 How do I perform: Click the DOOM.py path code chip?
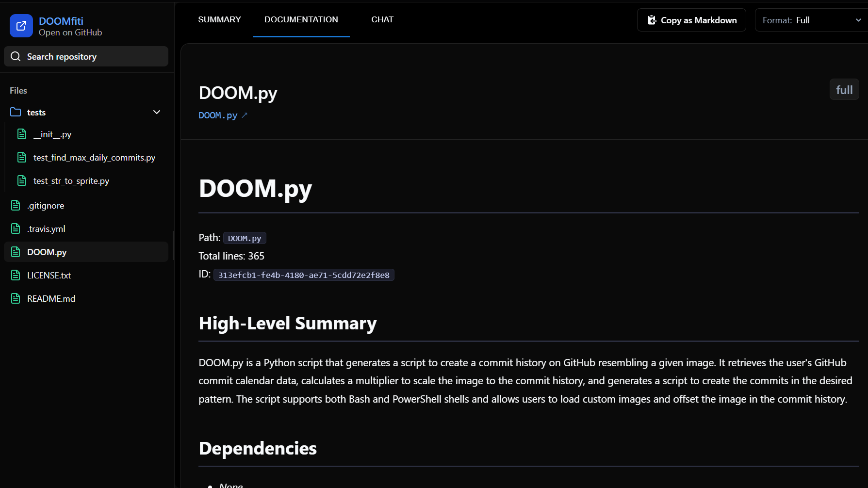(245, 238)
